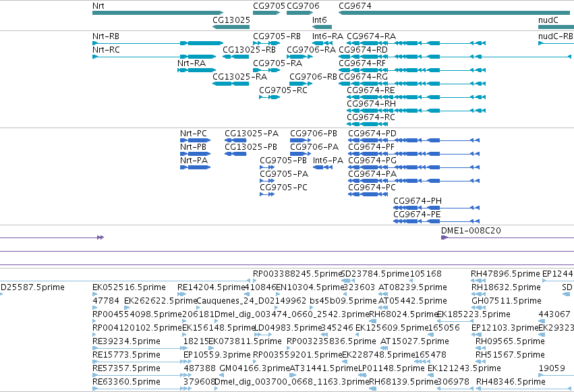The height and width of the screenshot is (392, 574).
Task: Click the CG9674-RC transcript
Action: 367,124
